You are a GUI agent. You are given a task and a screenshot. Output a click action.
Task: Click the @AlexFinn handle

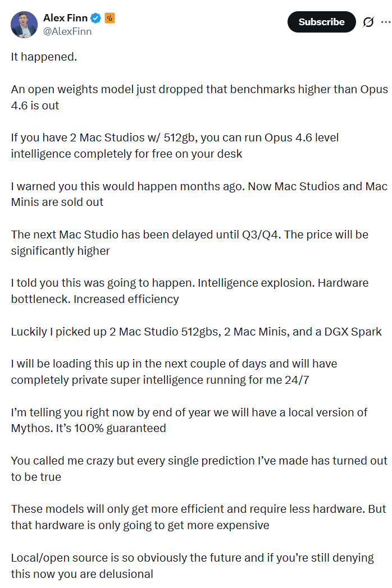67,31
